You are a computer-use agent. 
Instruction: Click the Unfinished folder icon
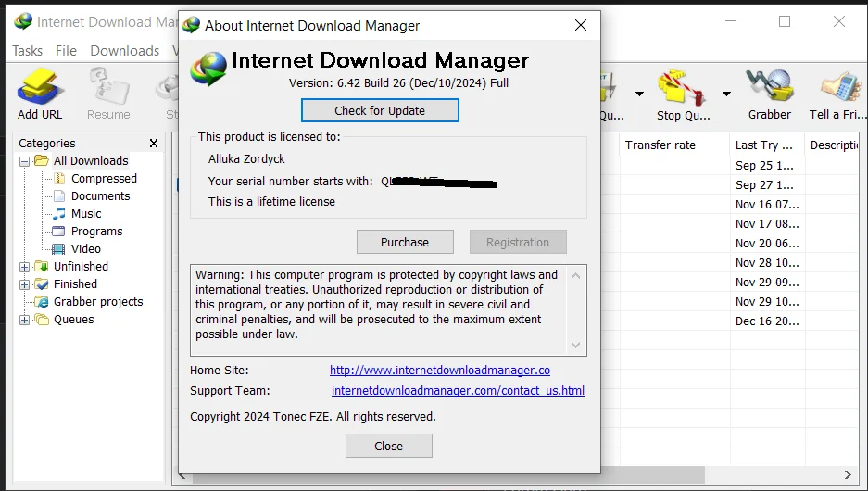point(42,266)
